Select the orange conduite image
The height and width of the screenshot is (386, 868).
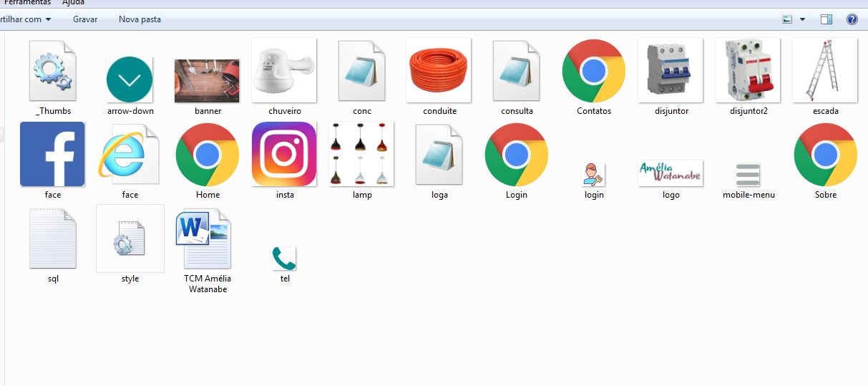tap(439, 70)
